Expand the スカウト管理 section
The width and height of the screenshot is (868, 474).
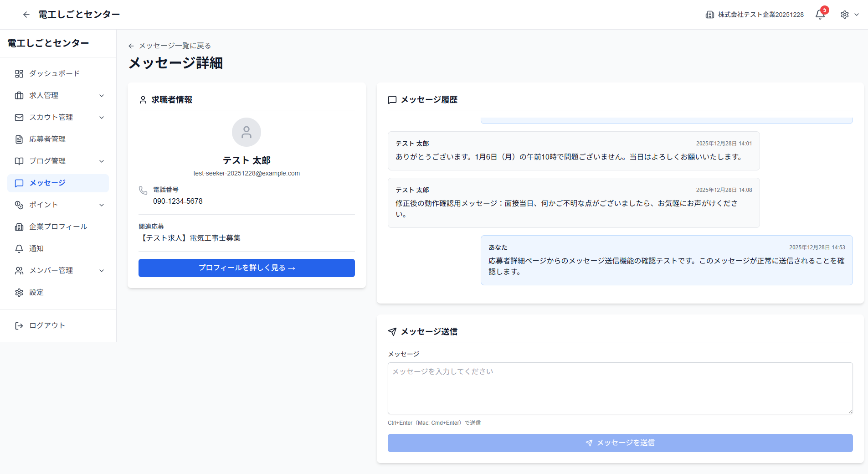click(x=102, y=117)
